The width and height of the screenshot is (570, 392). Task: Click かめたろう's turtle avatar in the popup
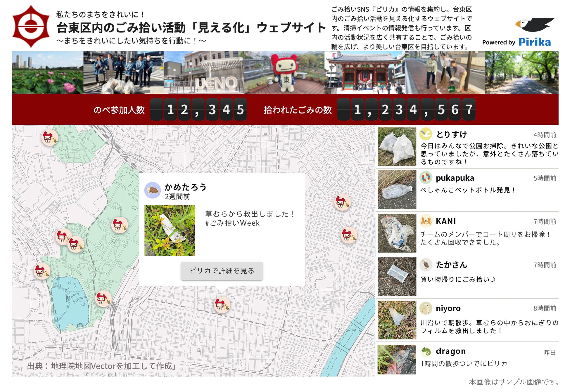click(153, 190)
